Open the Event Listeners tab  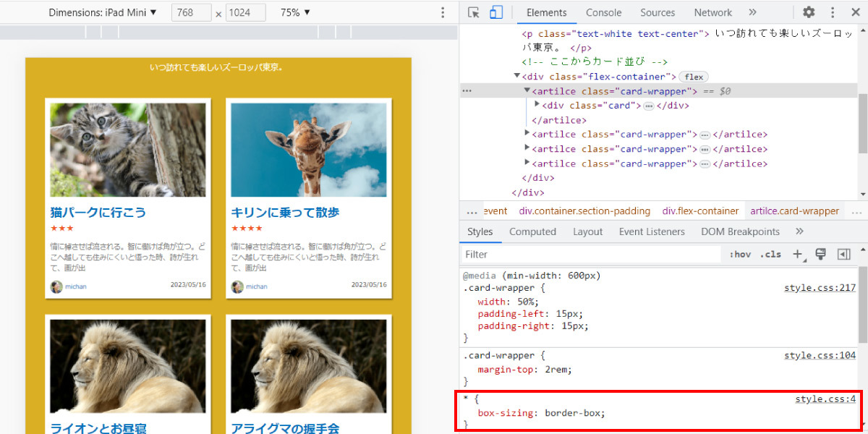click(651, 231)
